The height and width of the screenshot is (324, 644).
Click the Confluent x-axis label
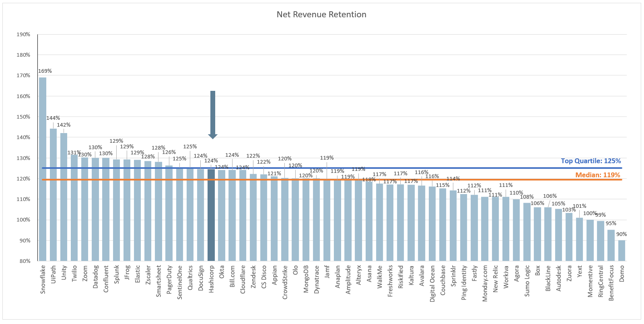[106, 279]
